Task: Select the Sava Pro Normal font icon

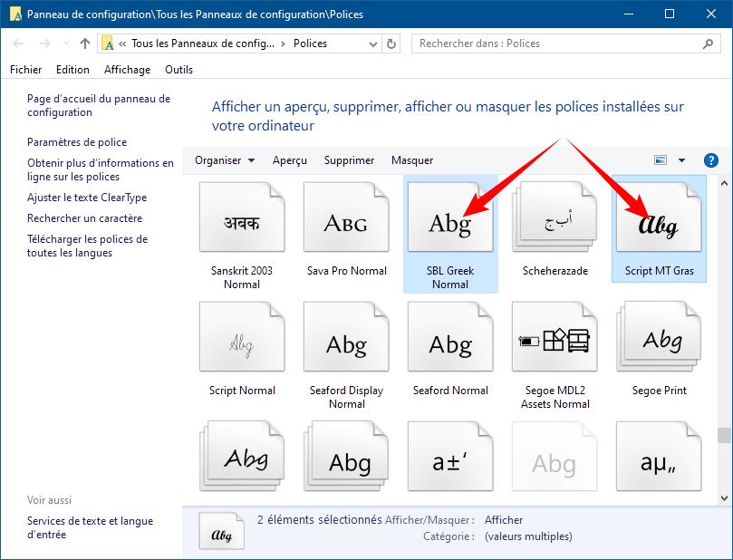Action: (x=345, y=222)
